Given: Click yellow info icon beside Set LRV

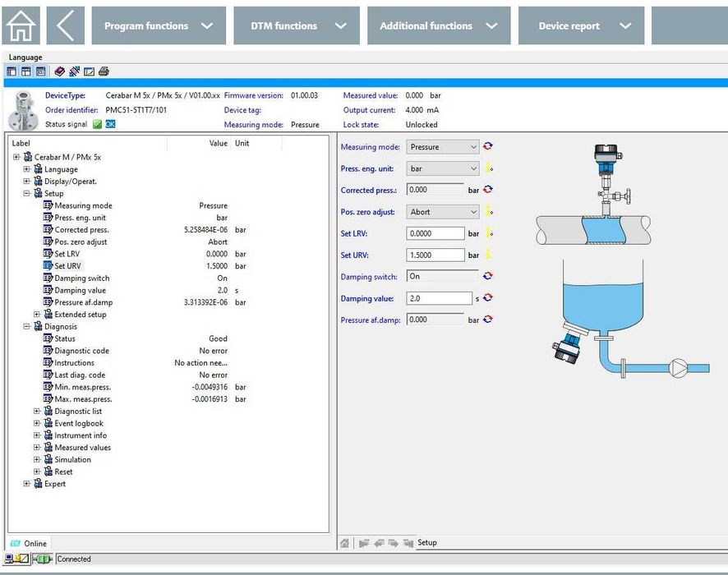Looking at the screenshot, I should pyautogui.click(x=489, y=232).
